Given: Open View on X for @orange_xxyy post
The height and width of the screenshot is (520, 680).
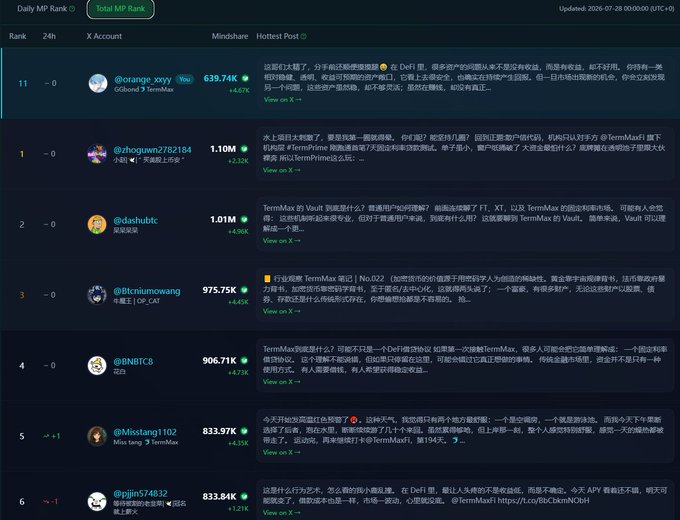Looking at the screenshot, I should tap(283, 100).
